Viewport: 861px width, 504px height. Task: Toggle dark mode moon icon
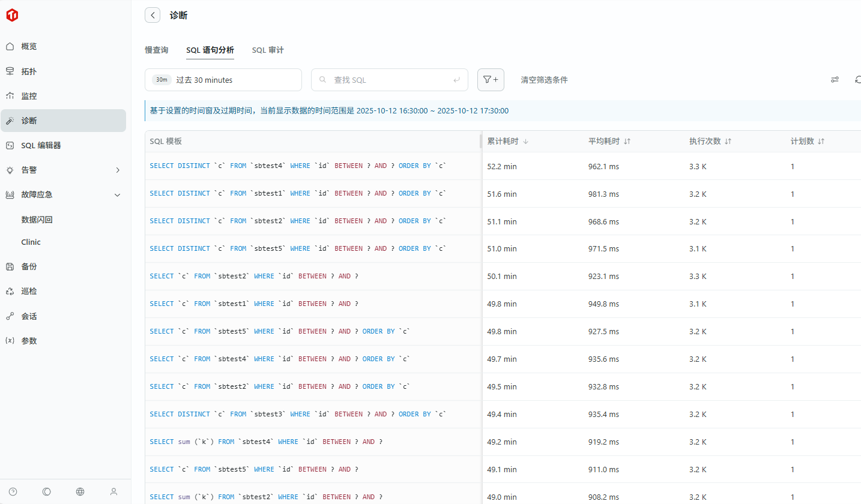pyautogui.click(x=47, y=491)
